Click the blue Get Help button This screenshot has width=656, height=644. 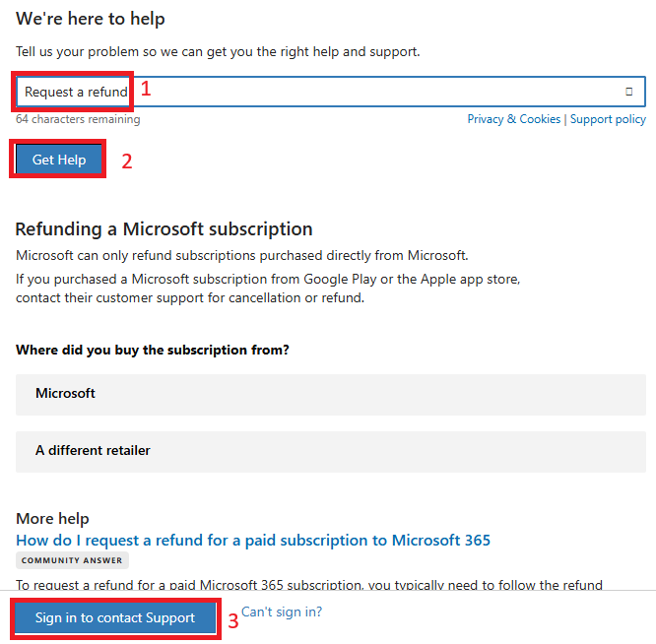[x=58, y=160]
